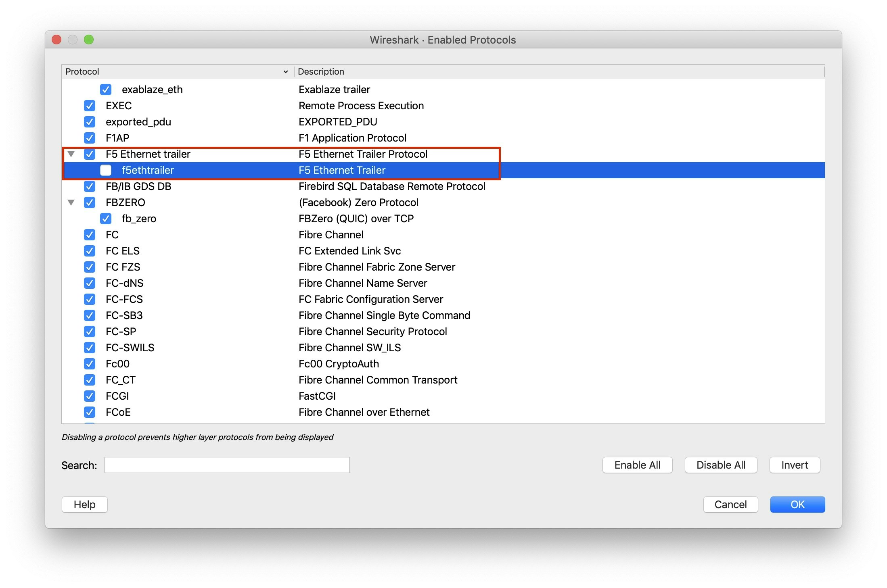Click the Search input field

227,465
